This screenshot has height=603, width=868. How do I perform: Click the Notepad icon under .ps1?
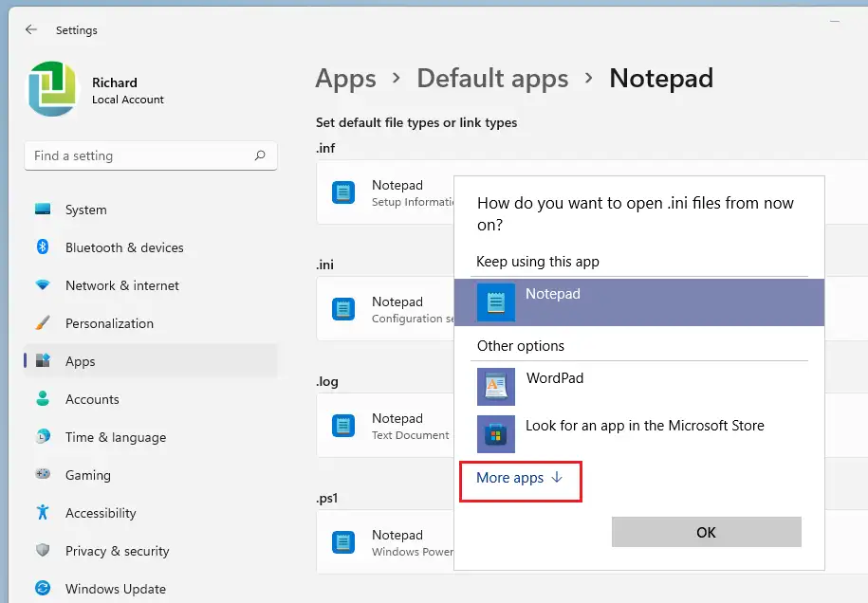tap(343, 542)
